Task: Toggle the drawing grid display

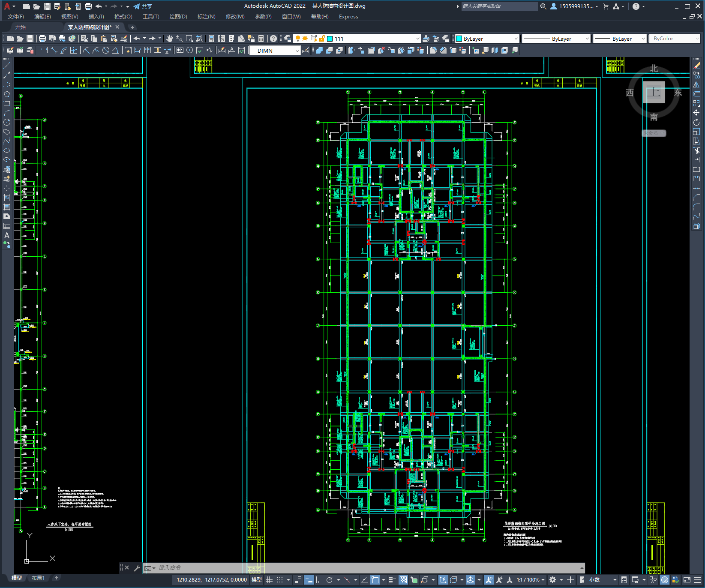Action: click(270, 580)
